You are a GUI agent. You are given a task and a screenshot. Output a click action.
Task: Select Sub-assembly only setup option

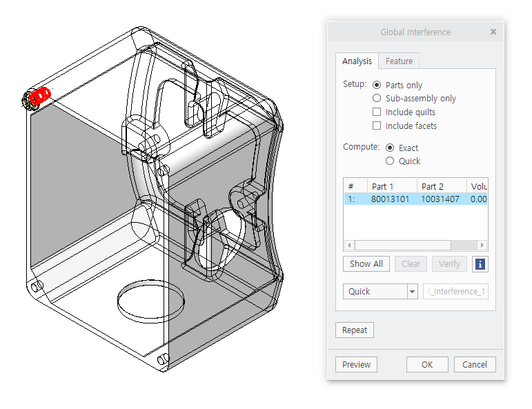coord(377,99)
